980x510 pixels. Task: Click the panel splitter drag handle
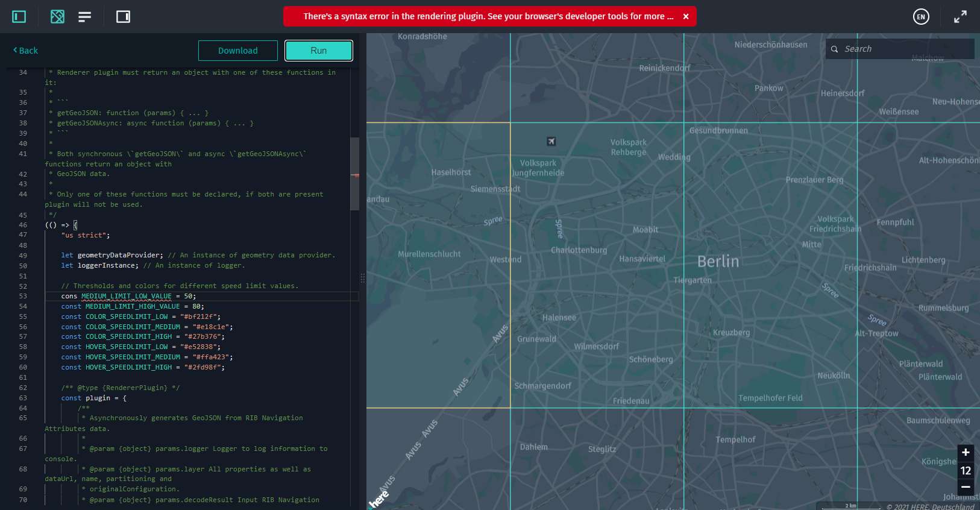click(x=363, y=278)
